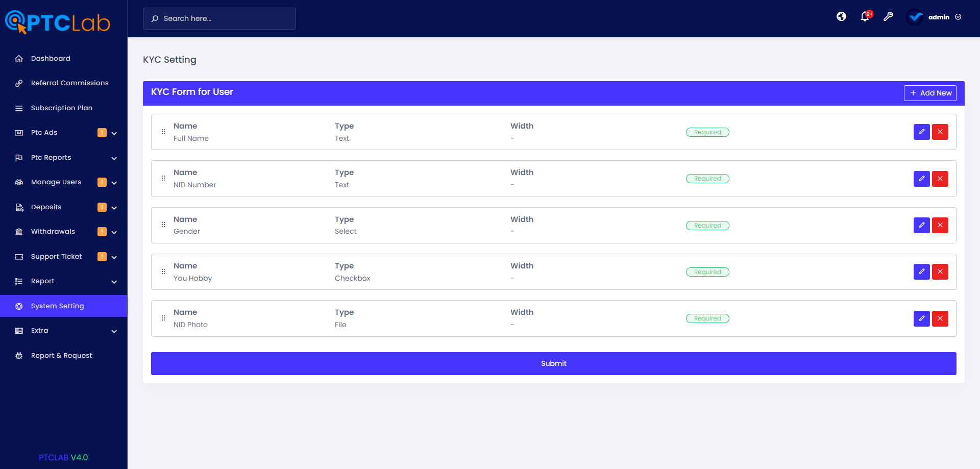This screenshot has width=980, height=469.
Task: Click the drag handle beside Full Name
Action: [163, 132]
